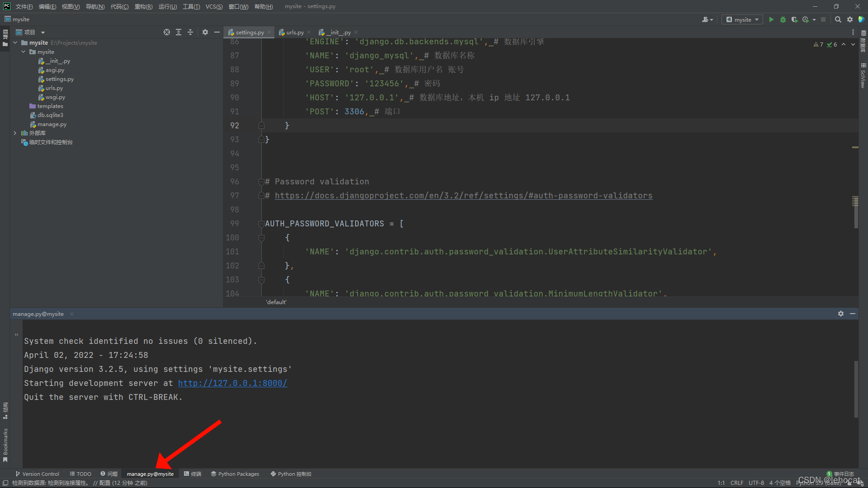
Task: Fold code block at line 92
Action: click(x=261, y=125)
